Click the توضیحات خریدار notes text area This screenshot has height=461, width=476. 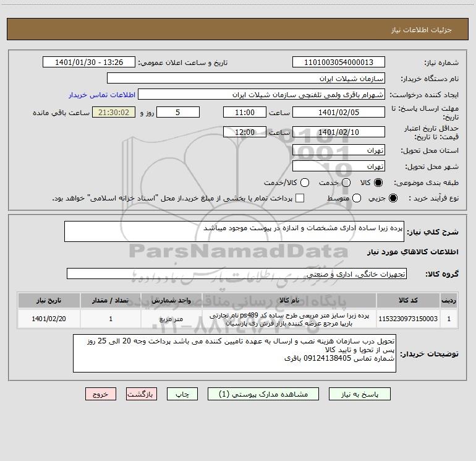coord(234,353)
